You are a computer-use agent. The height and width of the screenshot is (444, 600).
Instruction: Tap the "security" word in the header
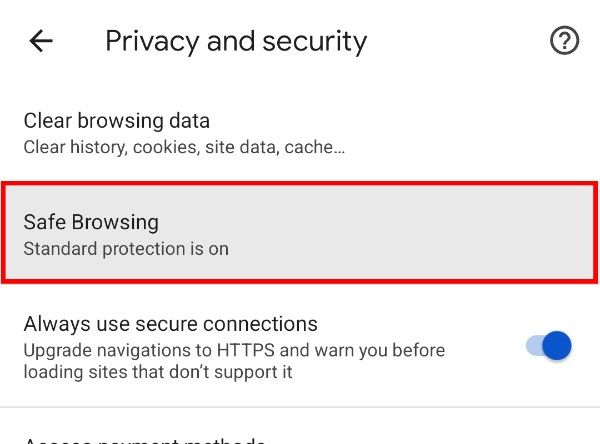click(x=316, y=41)
